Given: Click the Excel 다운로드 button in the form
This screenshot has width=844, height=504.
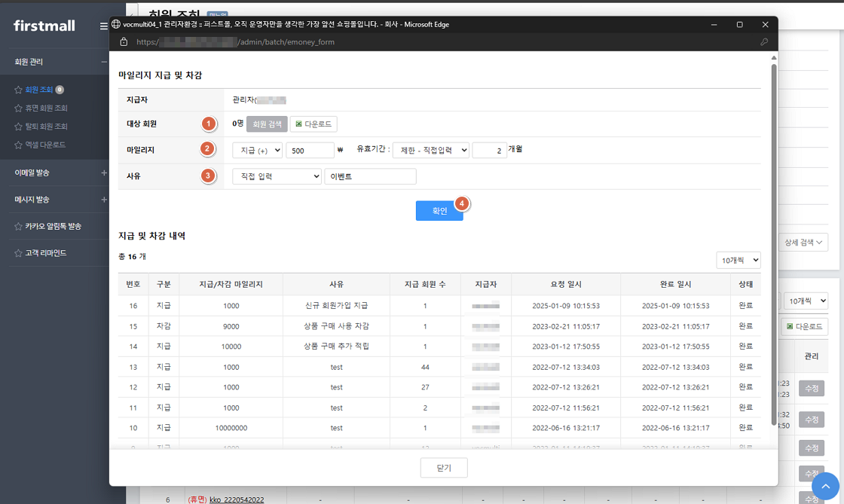Looking at the screenshot, I should point(313,124).
